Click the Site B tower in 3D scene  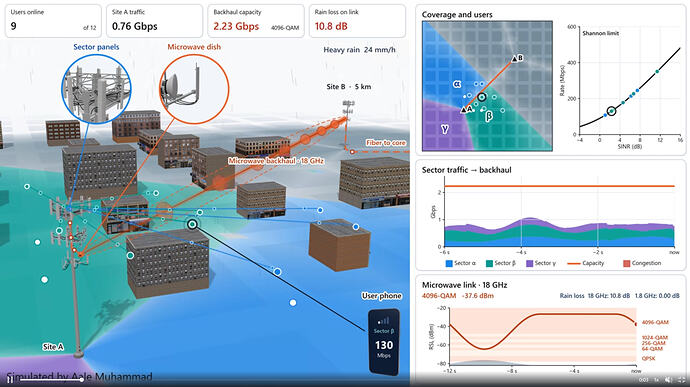348,112
